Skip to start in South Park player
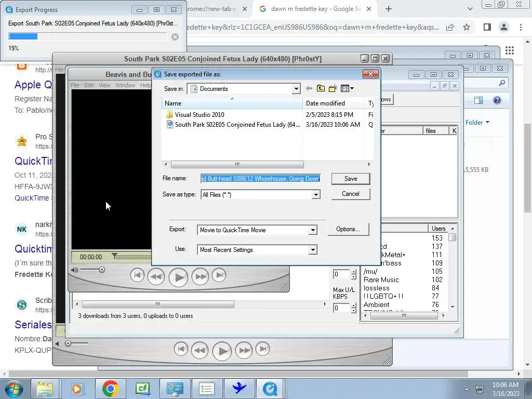Viewport: 532px width, 399px height. [181, 349]
